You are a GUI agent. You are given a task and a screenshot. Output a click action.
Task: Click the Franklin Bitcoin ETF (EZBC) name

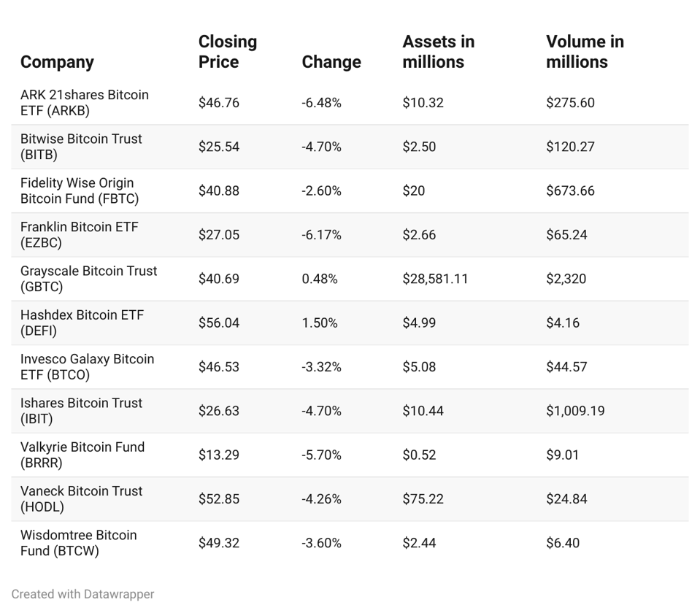pyautogui.click(x=79, y=235)
